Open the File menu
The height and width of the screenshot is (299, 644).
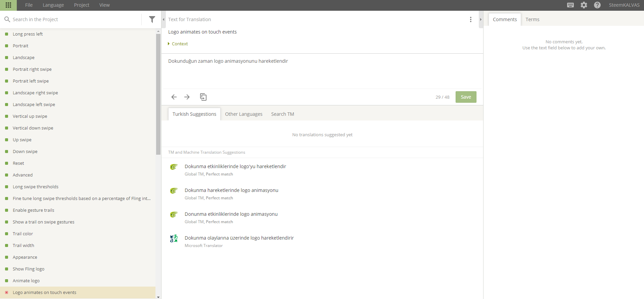pos(29,5)
